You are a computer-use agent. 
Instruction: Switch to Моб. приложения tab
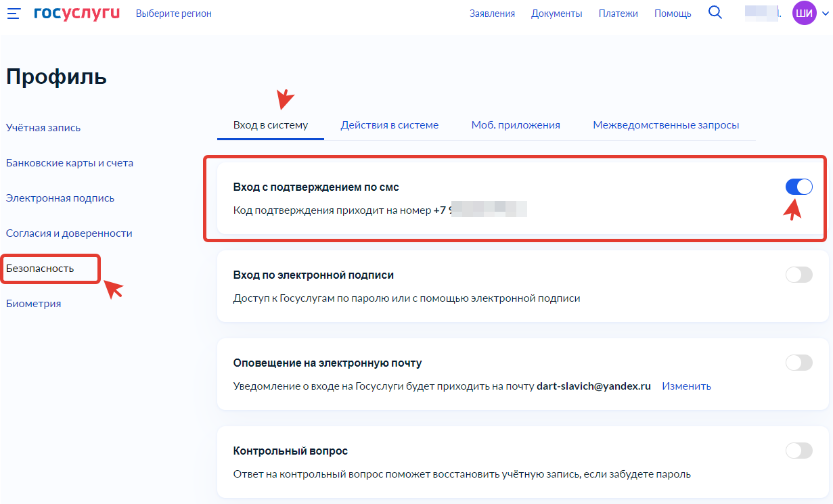[x=516, y=125]
